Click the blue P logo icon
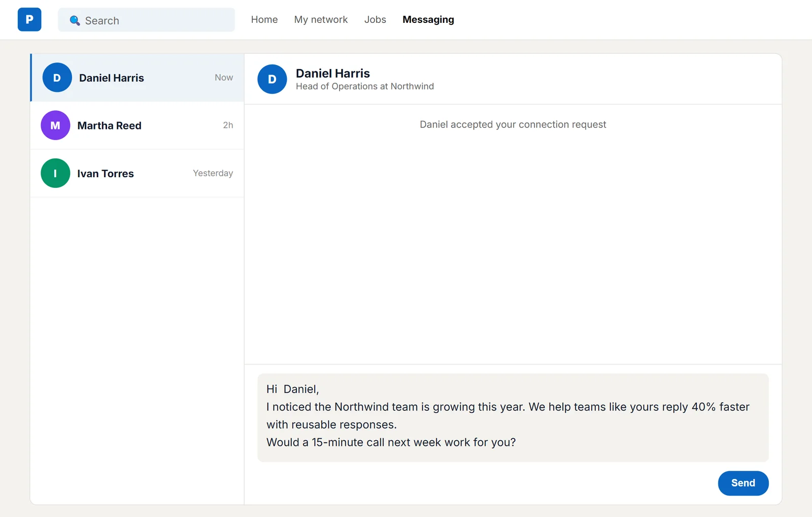The height and width of the screenshot is (517, 812). [29, 19]
